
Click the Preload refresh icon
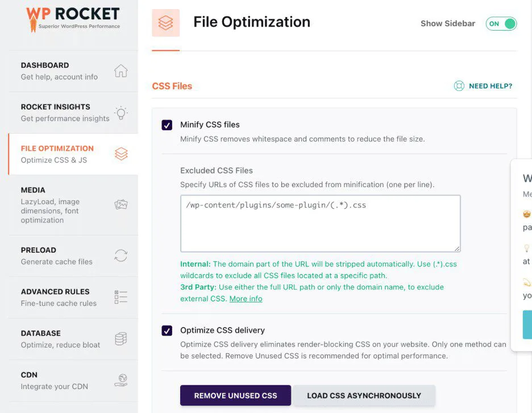(x=120, y=256)
